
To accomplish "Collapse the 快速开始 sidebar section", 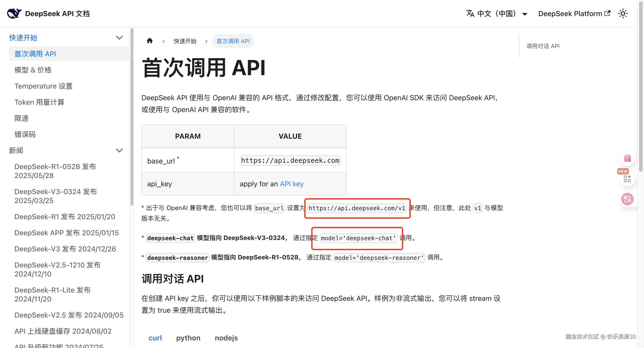I will click(x=119, y=38).
